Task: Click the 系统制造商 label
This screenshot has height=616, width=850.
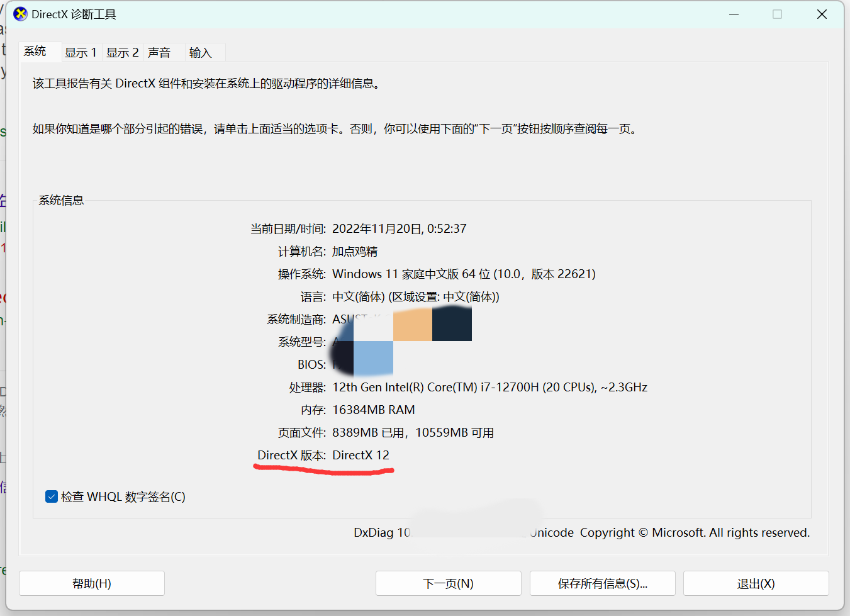Action: coord(296,319)
